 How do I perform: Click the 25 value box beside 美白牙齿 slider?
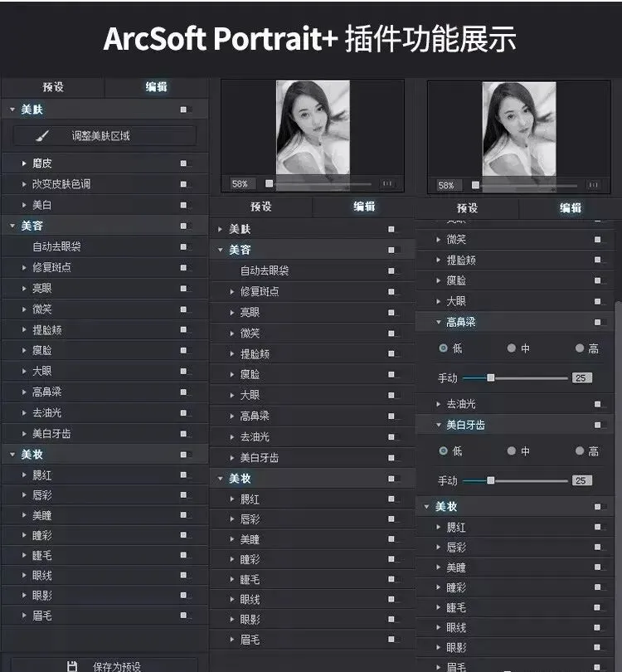[581, 480]
